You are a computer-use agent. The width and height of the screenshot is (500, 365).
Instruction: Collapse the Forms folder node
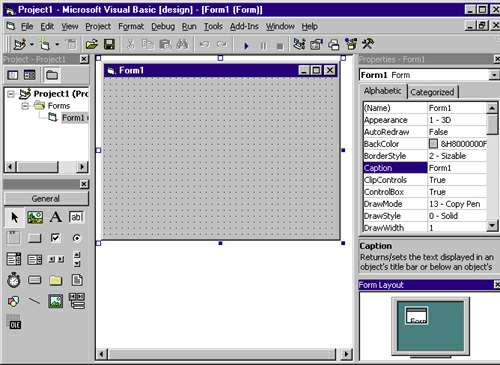[25, 106]
